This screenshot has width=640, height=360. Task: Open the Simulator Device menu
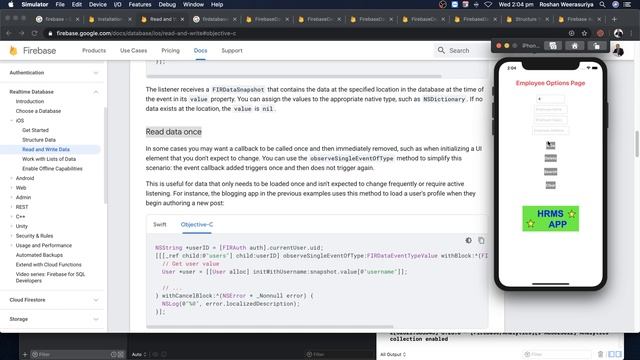98,4
